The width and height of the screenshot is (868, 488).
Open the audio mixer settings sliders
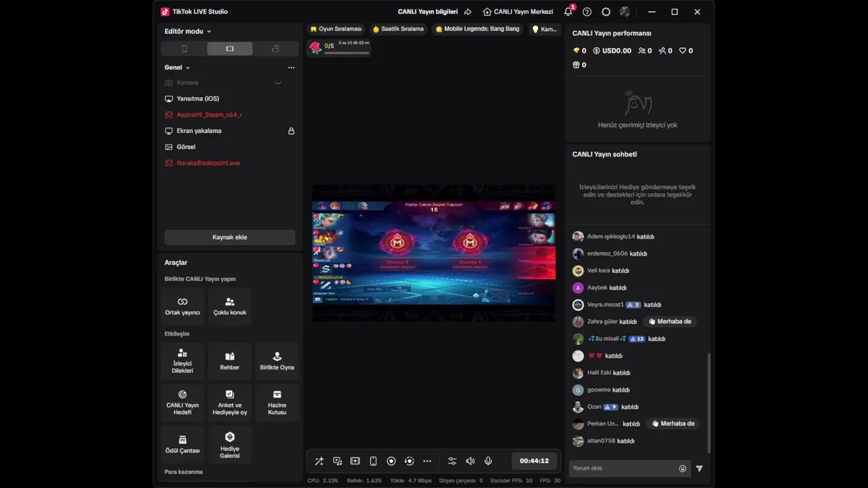click(452, 461)
